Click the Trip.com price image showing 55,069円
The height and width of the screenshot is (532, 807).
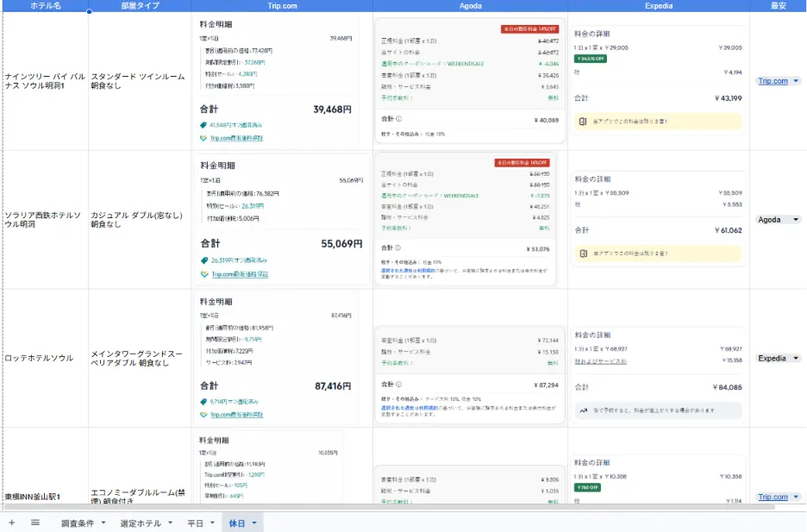(x=282, y=219)
